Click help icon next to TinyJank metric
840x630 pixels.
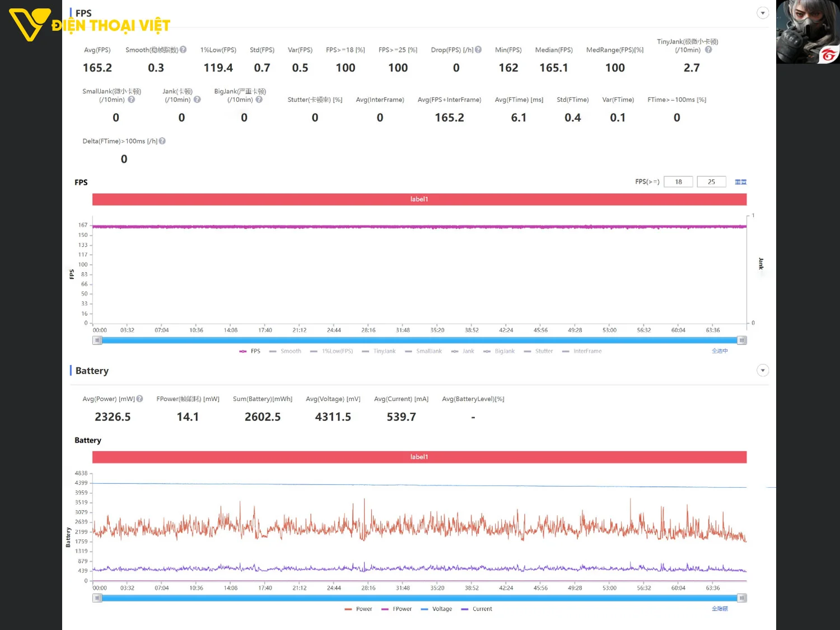tap(708, 50)
